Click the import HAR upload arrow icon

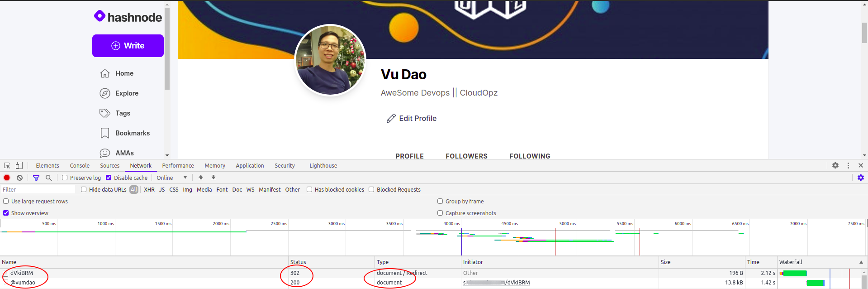[x=201, y=178]
